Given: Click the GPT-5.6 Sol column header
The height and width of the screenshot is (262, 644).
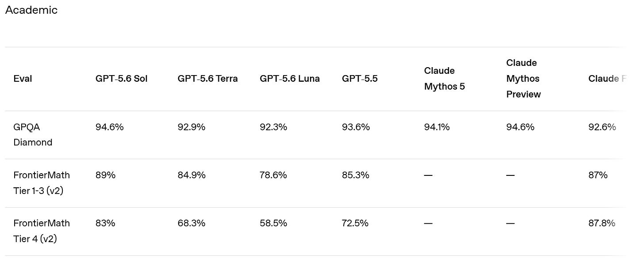Looking at the screenshot, I should pyautogui.click(x=122, y=79).
